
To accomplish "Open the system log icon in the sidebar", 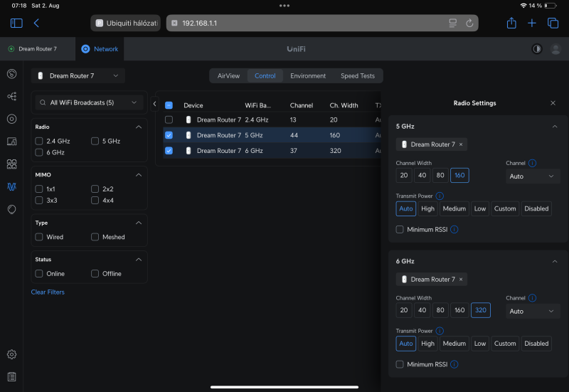I will pyautogui.click(x=11, y=377).
